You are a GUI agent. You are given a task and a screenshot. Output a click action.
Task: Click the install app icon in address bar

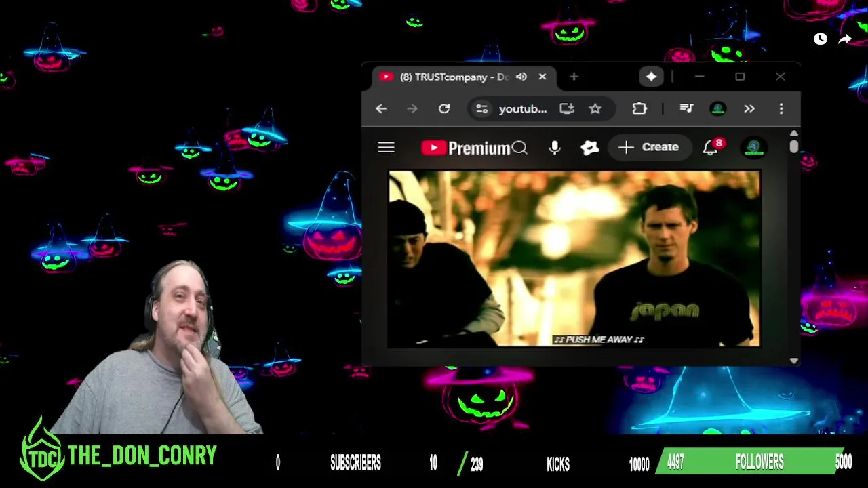click(567, 108)
